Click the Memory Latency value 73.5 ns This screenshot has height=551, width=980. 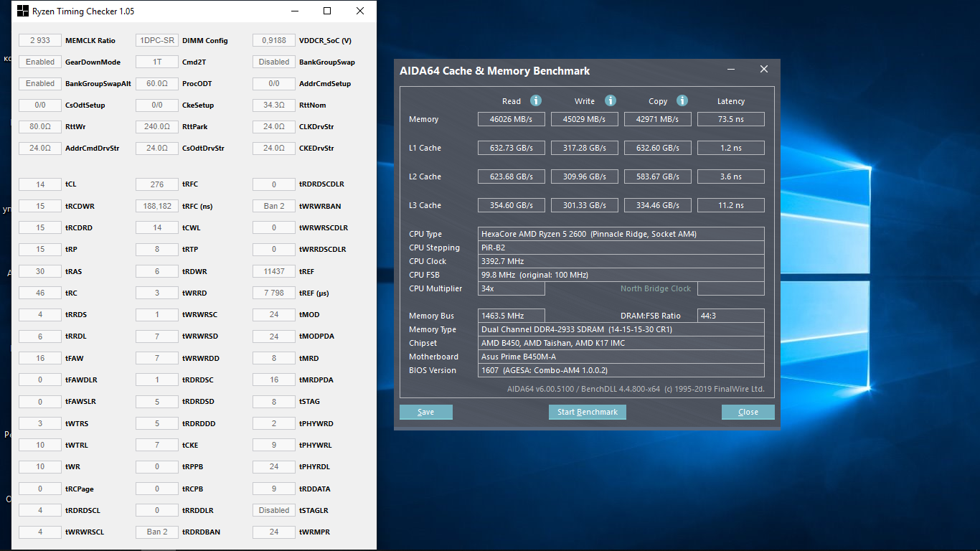coord(731,119)
